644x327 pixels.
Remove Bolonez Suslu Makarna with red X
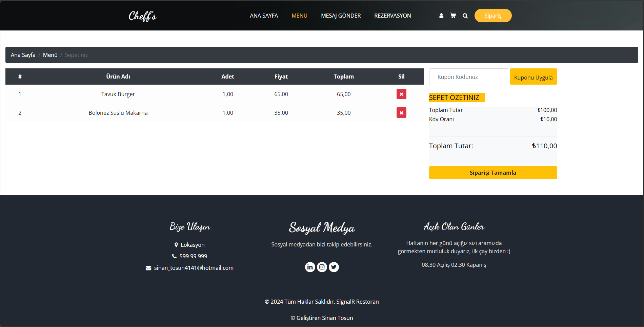(401, 113)
